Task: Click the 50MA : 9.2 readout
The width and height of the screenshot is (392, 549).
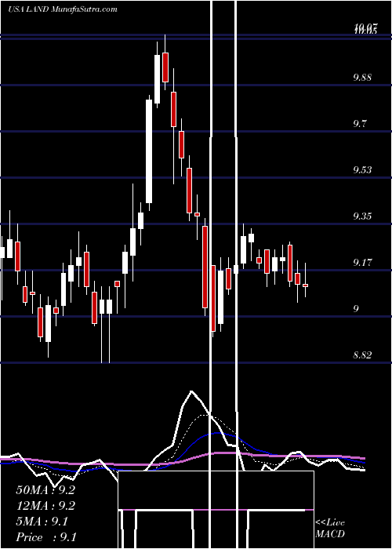Action: click(45, 490)
